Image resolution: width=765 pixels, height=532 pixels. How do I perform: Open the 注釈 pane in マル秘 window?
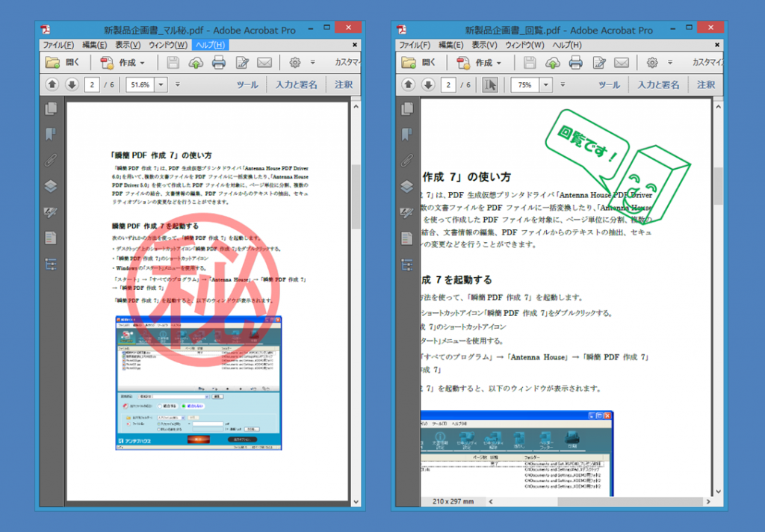coord(344,85)
